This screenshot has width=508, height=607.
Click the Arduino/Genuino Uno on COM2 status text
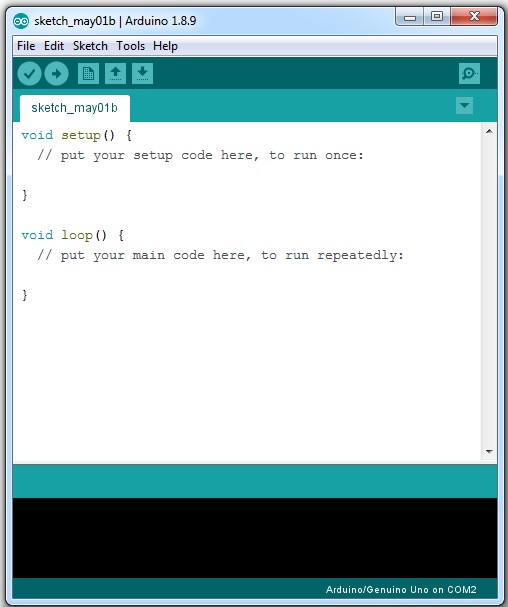coord(401,590)
